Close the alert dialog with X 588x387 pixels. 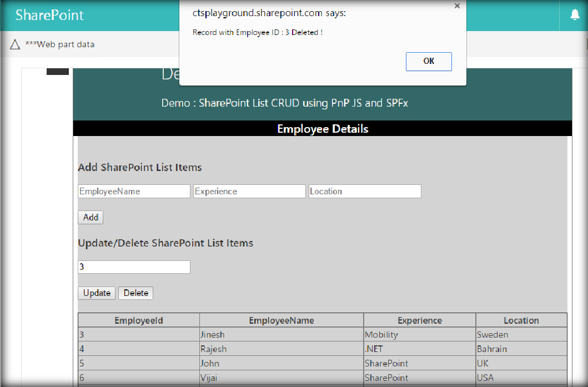(457, 6)
